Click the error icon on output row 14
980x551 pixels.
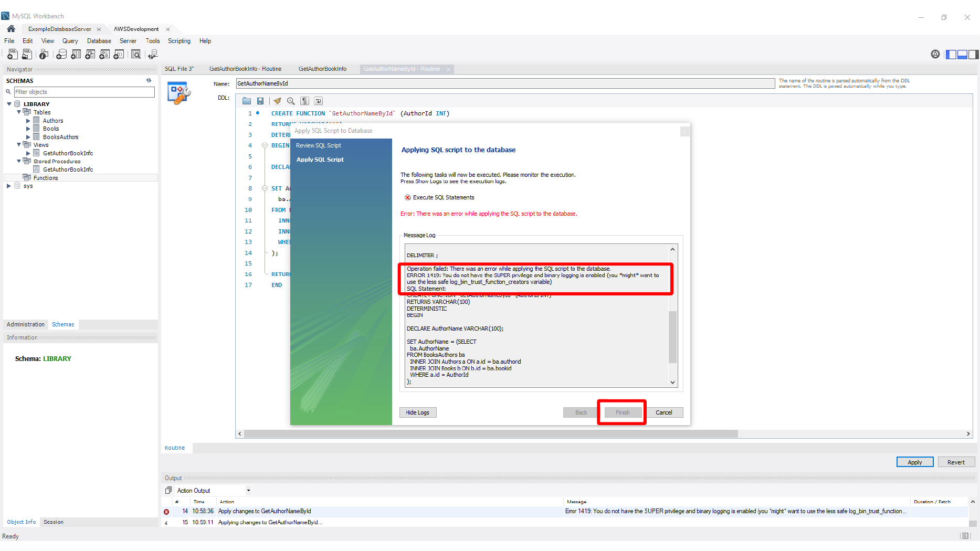coord(166,512)
